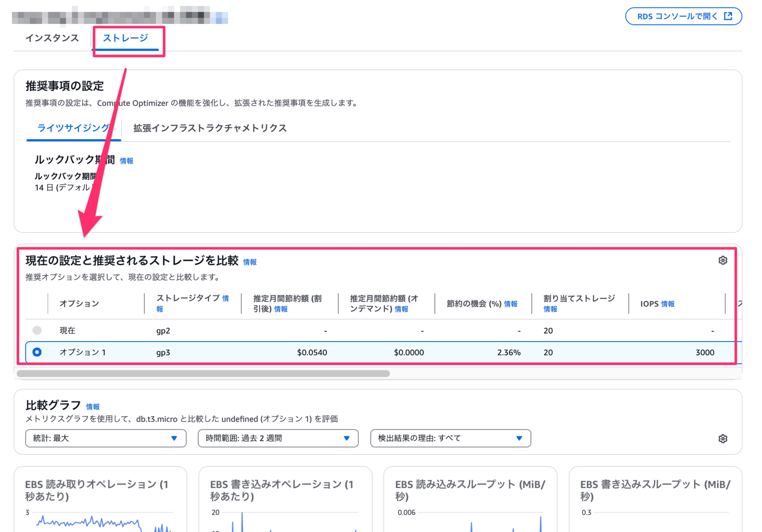Click the EBS 読み込みスループット graph card

click(x=470, y=499)
